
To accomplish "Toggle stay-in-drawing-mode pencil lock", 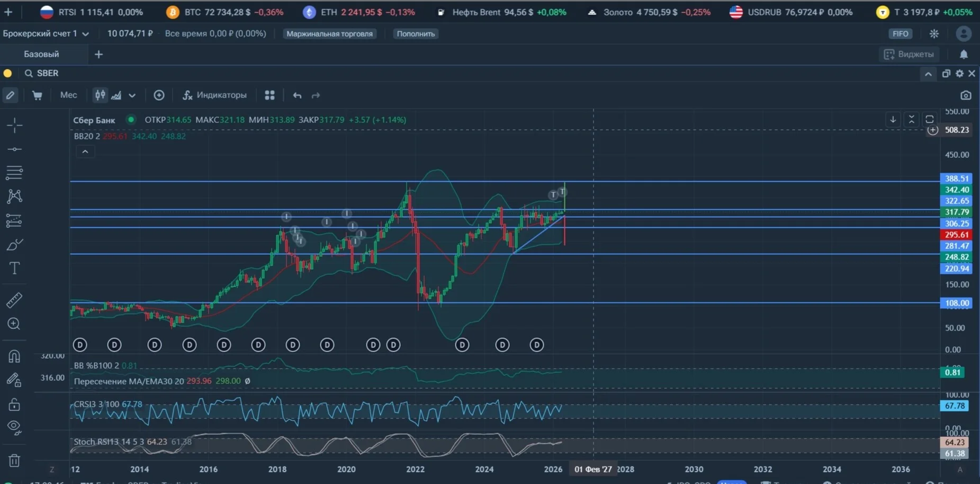I will click(x=14, y=380).
